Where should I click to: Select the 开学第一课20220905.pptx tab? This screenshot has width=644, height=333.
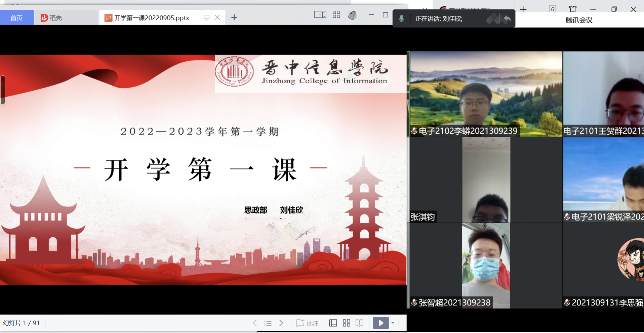click(x=151, y=18)
